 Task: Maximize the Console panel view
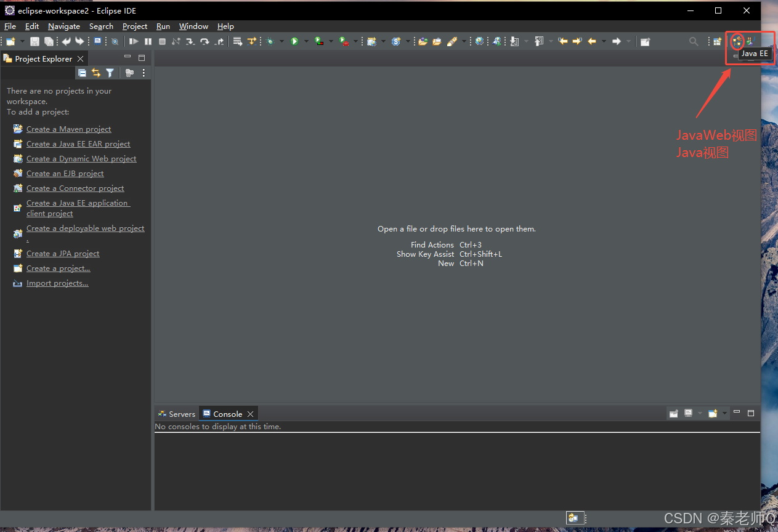pos(750,413)
